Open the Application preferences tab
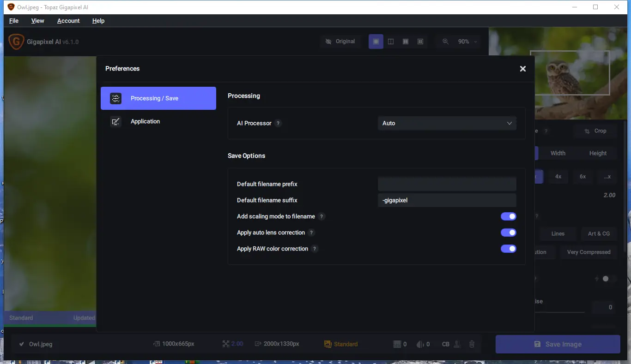 point(158,121)
